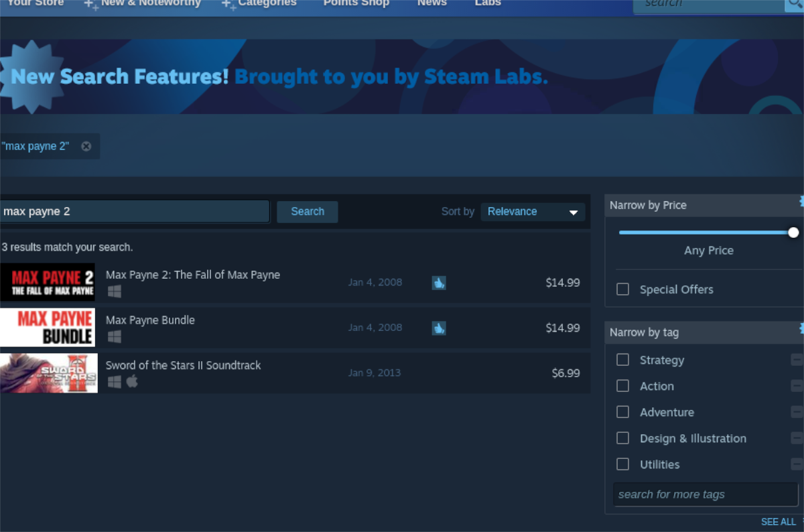Image resolution: width=804 pixels, height=532 pixels.
Task: Click the Search button
Action: point(308,212)
